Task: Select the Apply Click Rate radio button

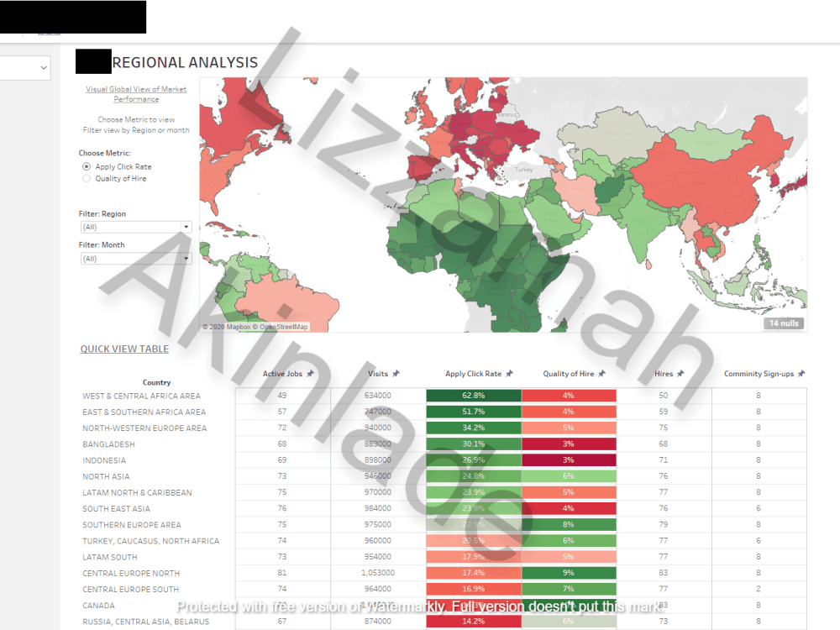Action: 87,166
